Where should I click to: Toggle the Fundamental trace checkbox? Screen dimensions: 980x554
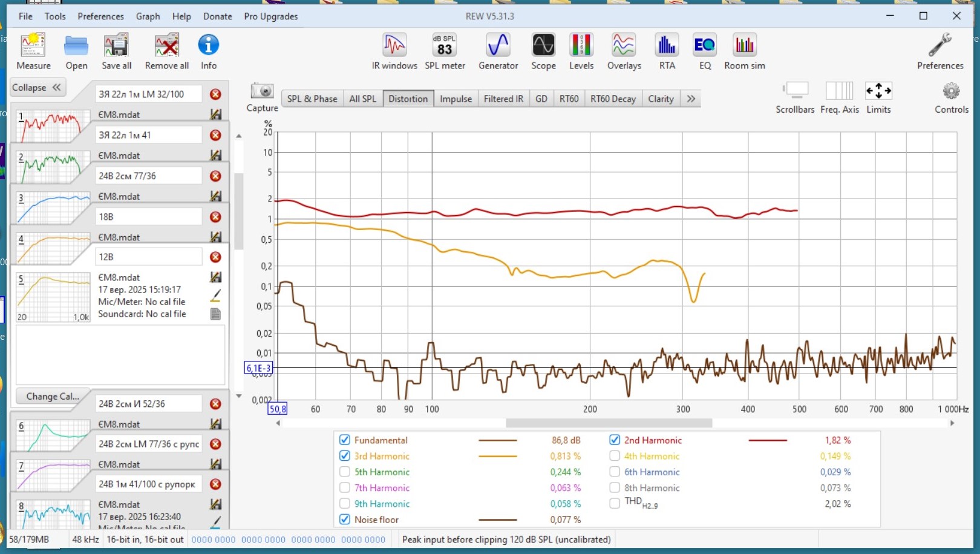click(x=345, y=440)
